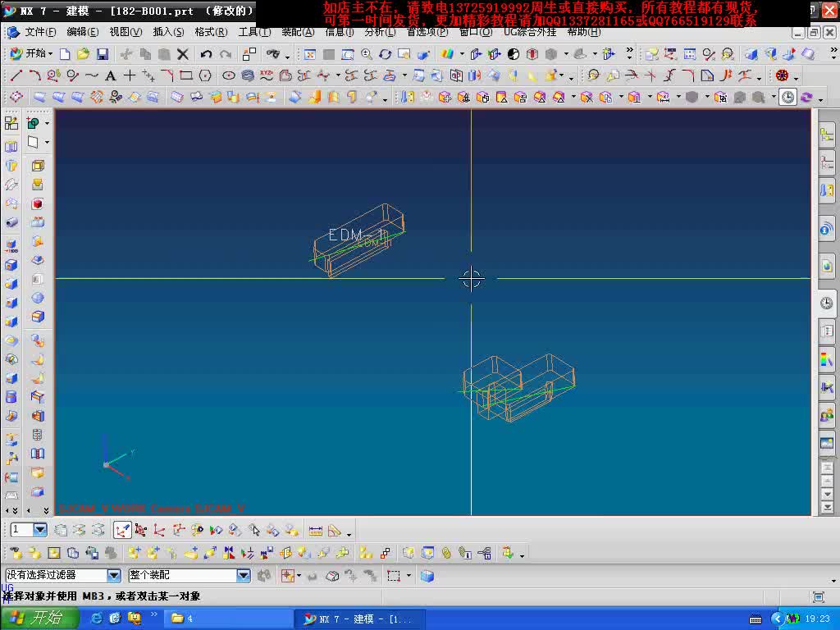Expand the selection filter dropdown 没有选择过滤器
840x630 pixels.
point(113,575)
